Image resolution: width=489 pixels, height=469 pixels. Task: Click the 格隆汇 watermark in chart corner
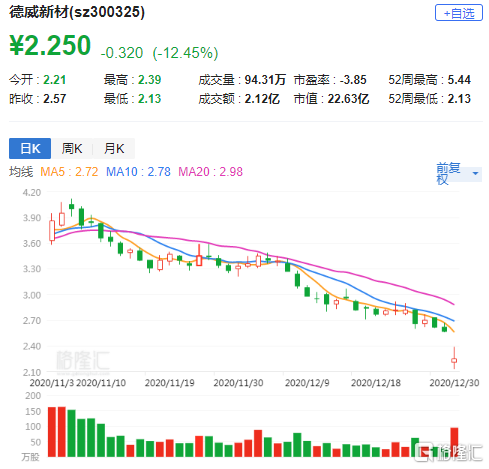pos(82,361)
